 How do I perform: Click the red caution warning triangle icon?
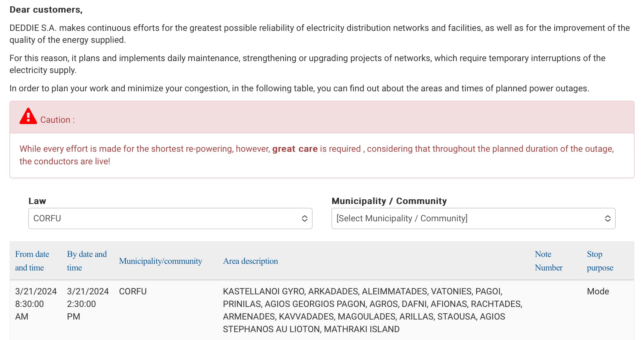tap(28, 116)
